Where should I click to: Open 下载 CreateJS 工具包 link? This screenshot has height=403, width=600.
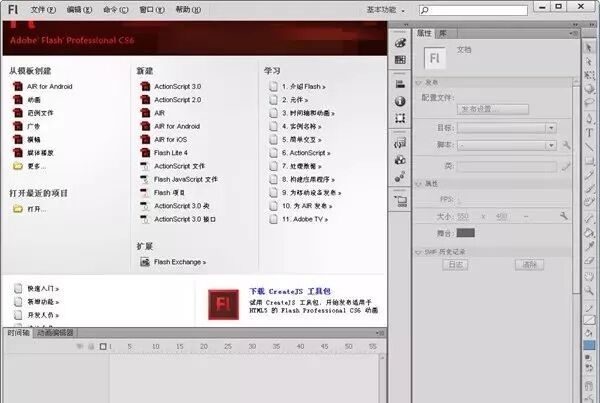pos(290,291)
